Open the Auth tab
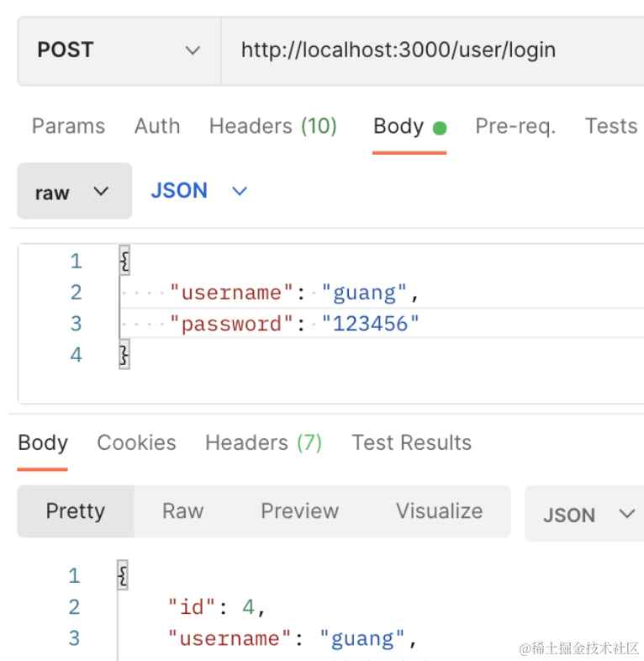The height and width of the screenshot is (661, 644). pos(157,126)
